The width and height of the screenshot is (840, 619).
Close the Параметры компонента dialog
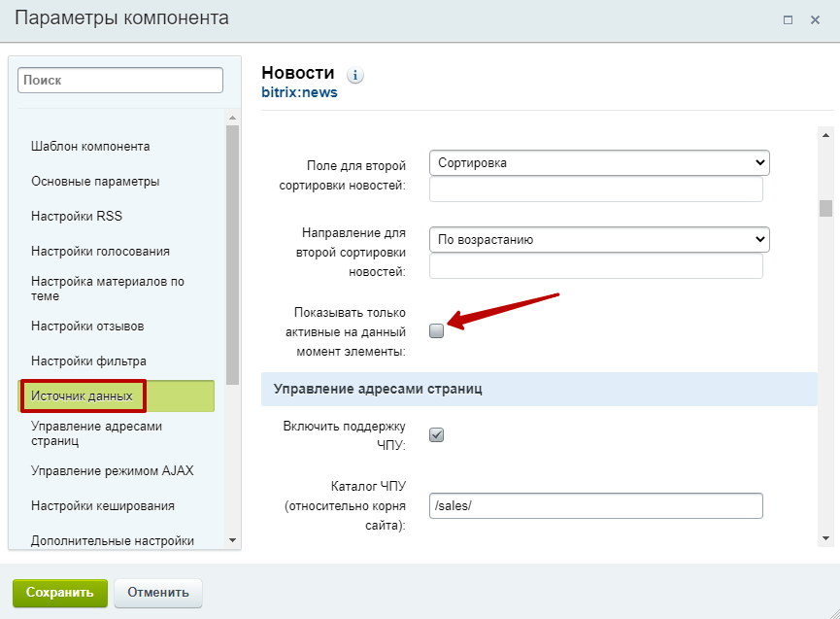tap(815, 19)
